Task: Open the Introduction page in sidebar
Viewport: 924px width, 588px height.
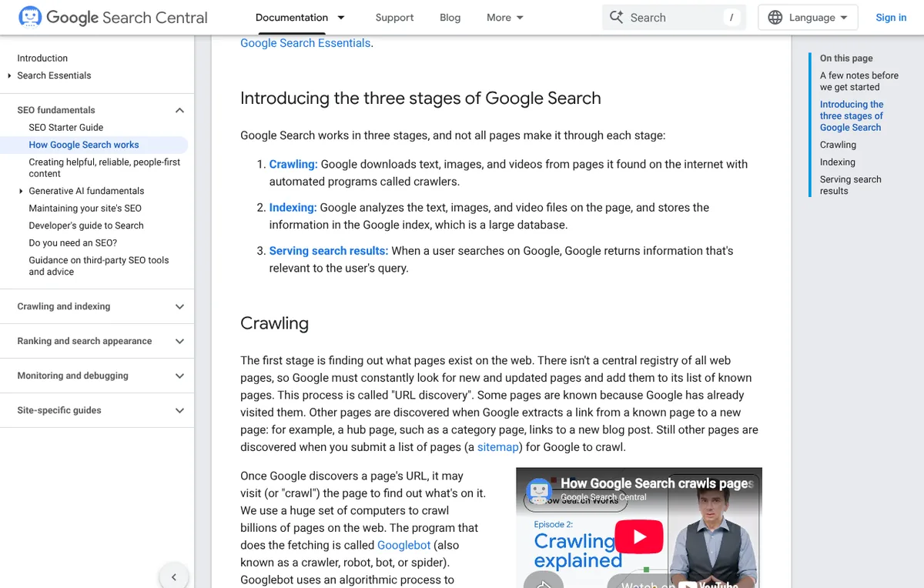Action: pyautogui.click(x=42, y=58)
